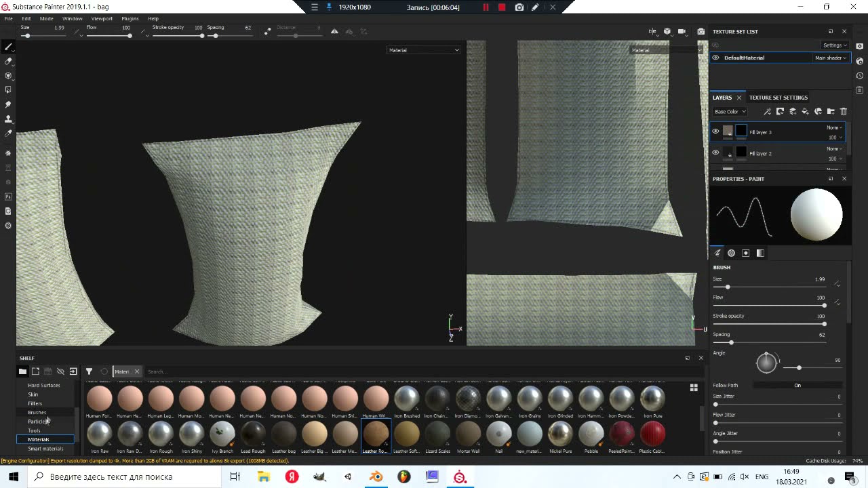Switch shelf to grid thumbnail size
The width and height of the screenshot is (868, 488).
(x=694, y=388)
